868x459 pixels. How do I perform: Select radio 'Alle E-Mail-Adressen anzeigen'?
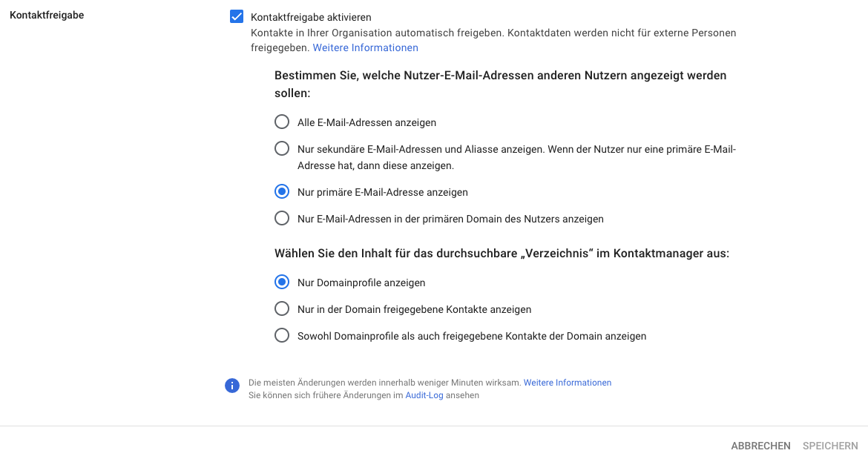tap(282, 122)
